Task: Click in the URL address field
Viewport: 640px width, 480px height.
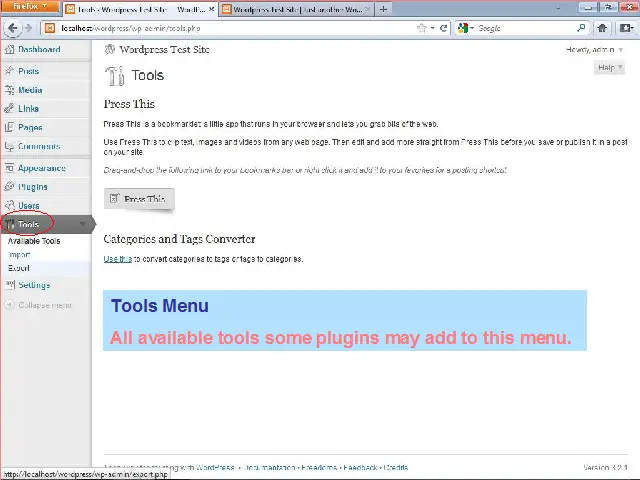Action: (237, 28)
